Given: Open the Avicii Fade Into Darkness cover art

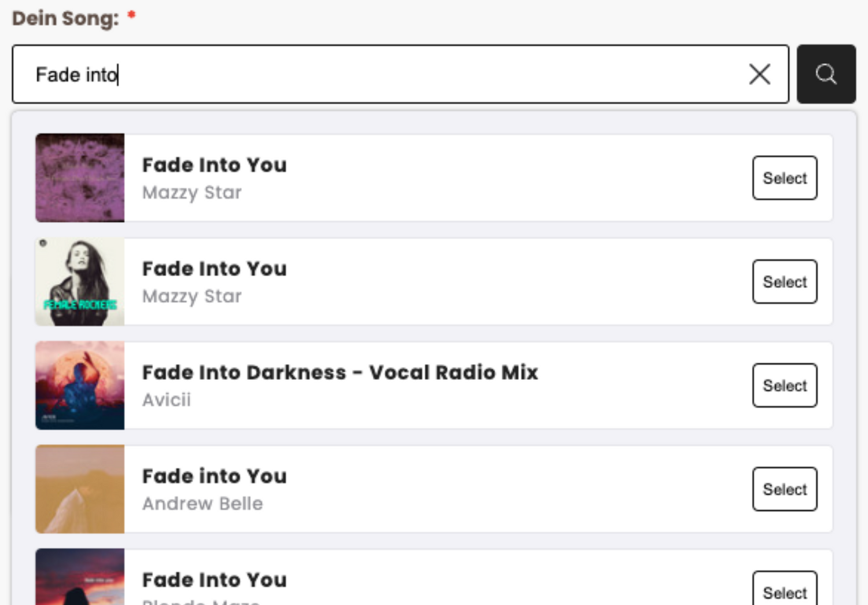Looking at the screenshot, I should click(80, 386).
